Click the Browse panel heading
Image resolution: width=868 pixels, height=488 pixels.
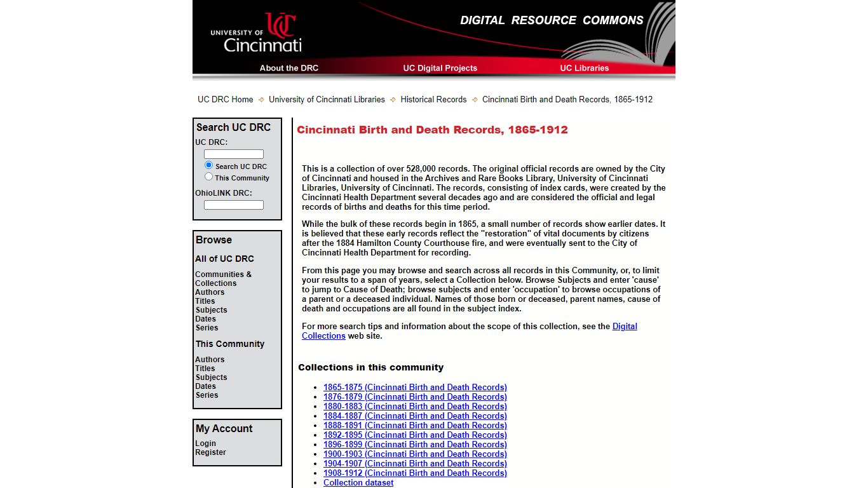click(x=214, y=240)
